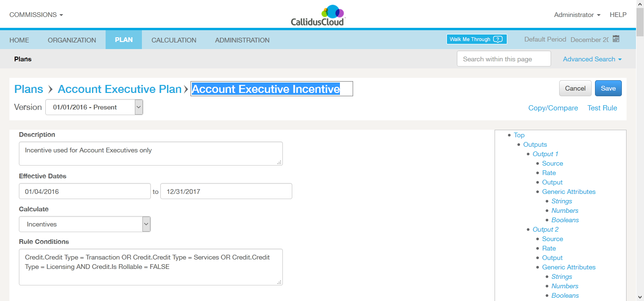This screenshot has height=301, width=644.
Task: Open the COMMISSIONS module dropdown
Action: 36,15
